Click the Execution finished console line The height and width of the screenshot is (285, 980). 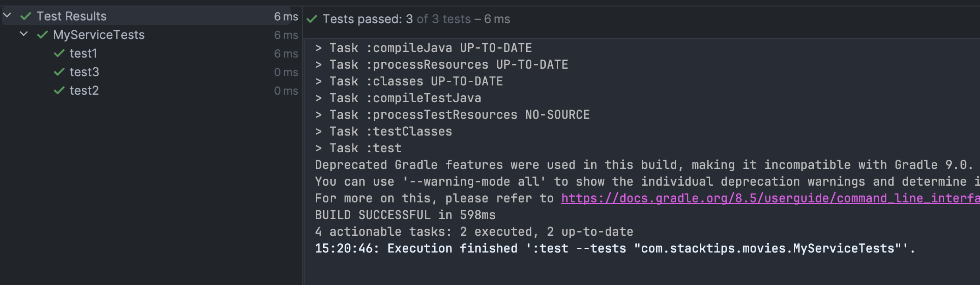tap(614, 248)
